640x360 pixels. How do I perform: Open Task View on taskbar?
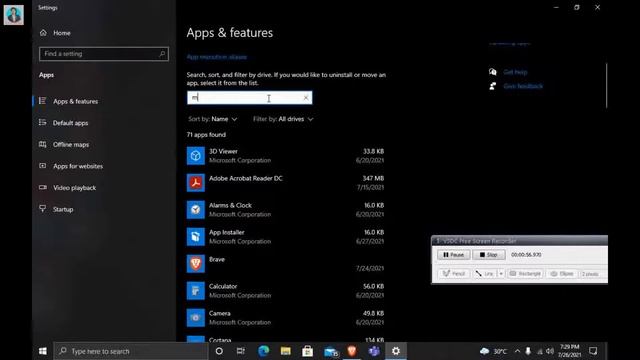(241, 351)
